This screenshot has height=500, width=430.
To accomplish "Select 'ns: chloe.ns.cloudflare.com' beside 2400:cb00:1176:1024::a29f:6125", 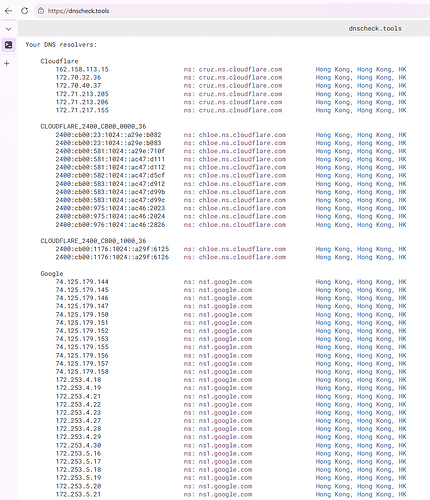I will 235,249.
